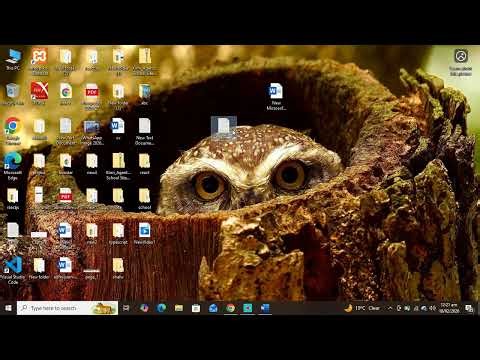Select the Visual Studio Code desktop shortcut

pyautogui.click(x=13, y=270)
